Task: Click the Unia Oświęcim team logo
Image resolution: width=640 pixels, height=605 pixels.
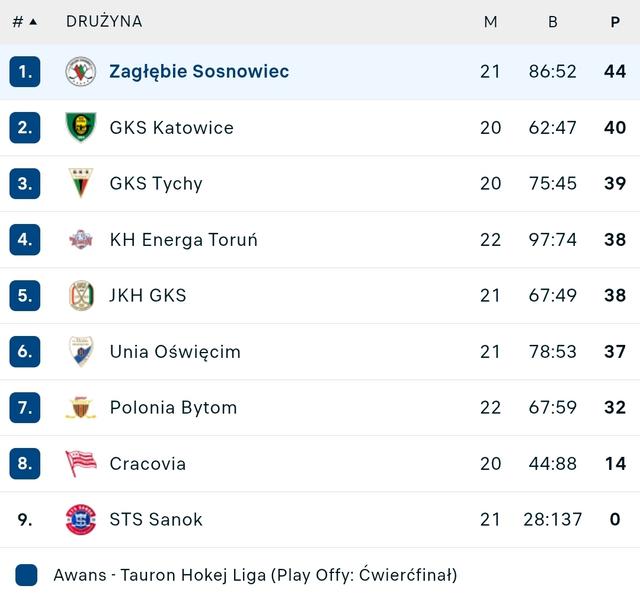Action: click(81, 352)
